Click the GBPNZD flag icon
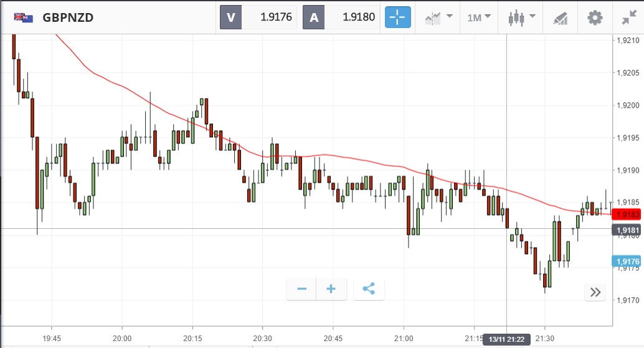This screenshot has width=644, height=348. click(x=24, y=17)
